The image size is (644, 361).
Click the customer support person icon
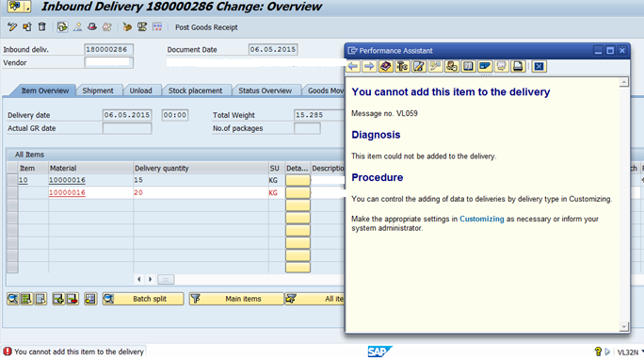click(x=452, y=66)
